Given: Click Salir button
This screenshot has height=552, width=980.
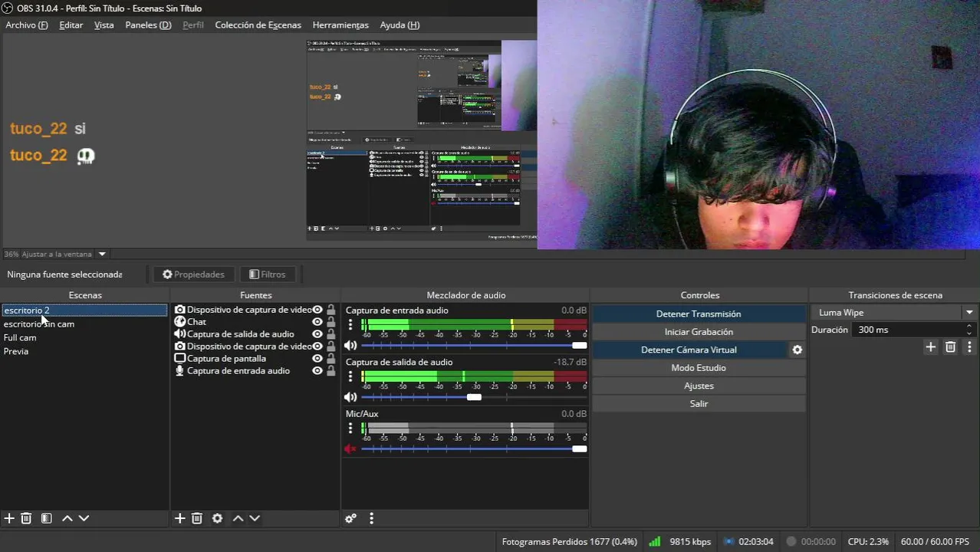Looking at the screenshot, I should coord(699,403).
